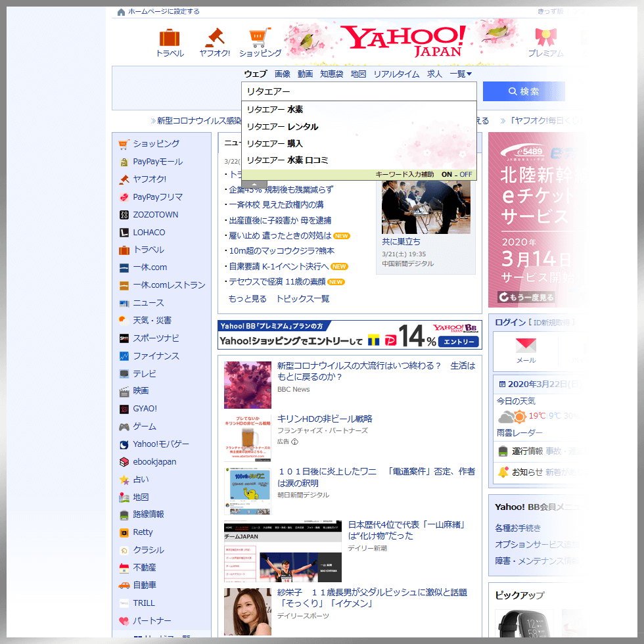
Task: Open ショッピング in the left sidebar
Action: (x=156, y=144)
